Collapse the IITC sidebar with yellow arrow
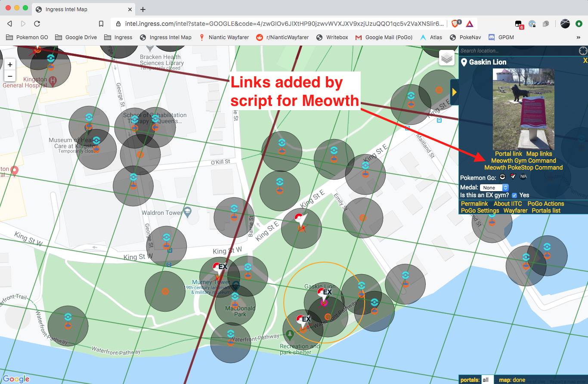The height and width of the screenshot is (384, 588). click(455, 92)
